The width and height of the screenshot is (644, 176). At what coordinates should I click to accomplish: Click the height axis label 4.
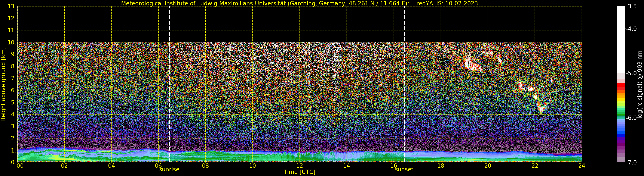(x=13, y=114)
